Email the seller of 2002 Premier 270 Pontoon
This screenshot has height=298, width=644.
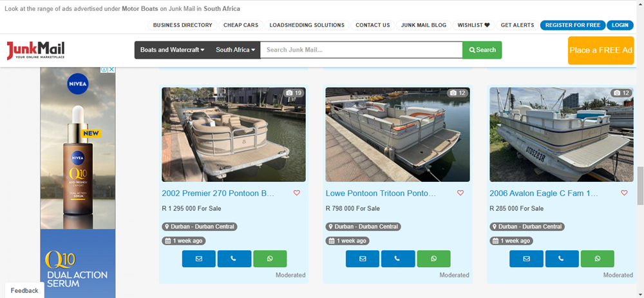[198, 259]
